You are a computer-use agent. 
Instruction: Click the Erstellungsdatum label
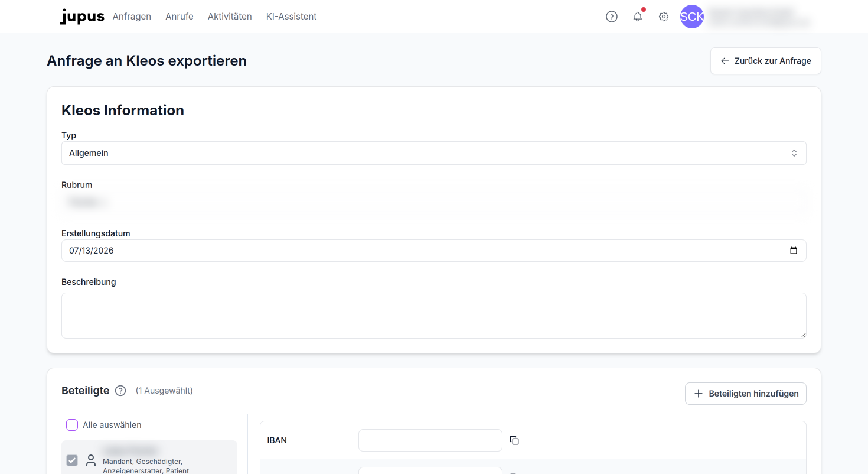click(96, 233)
